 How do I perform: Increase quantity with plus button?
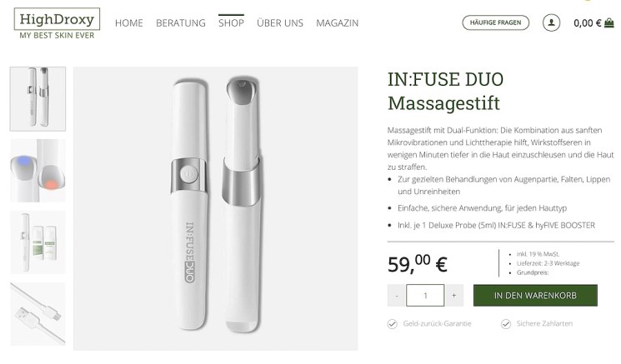pos(453,295)
